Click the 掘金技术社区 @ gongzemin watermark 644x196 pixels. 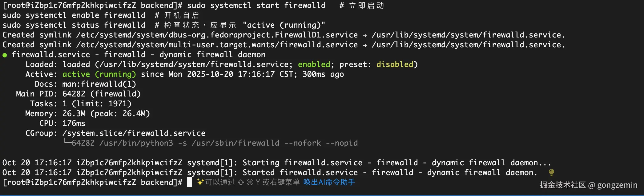588,185
